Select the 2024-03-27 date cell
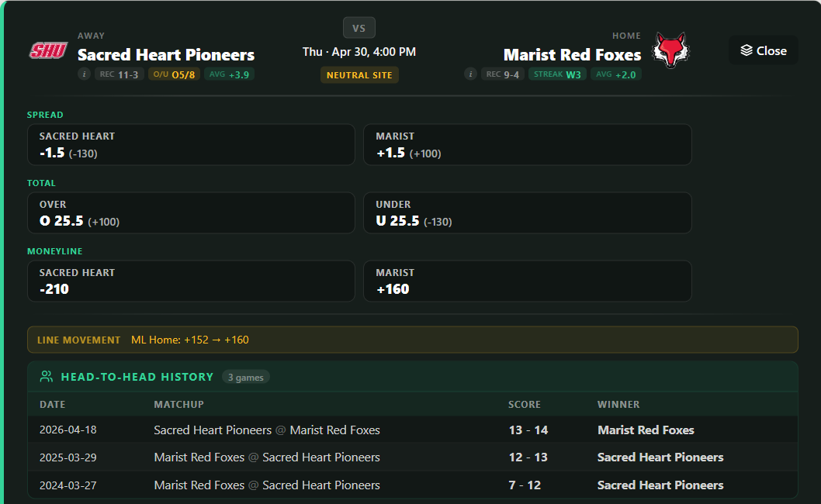This screenshot has width=821, height=504. [x=68, y=485]
